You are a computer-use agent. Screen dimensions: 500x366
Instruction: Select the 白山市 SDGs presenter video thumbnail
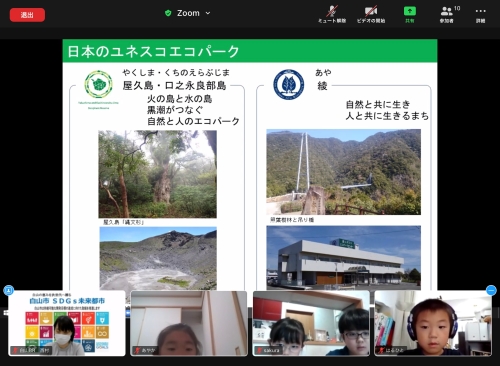[x=67, y=323]
